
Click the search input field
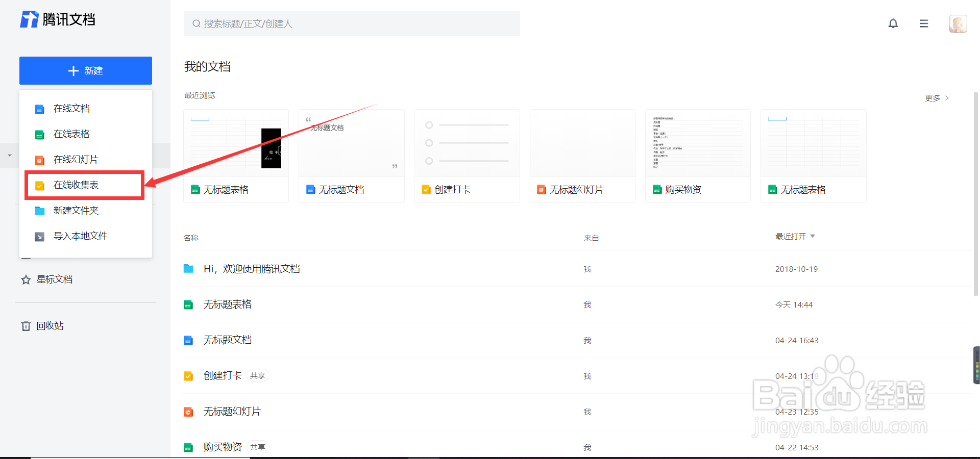(x=352, y=23)
